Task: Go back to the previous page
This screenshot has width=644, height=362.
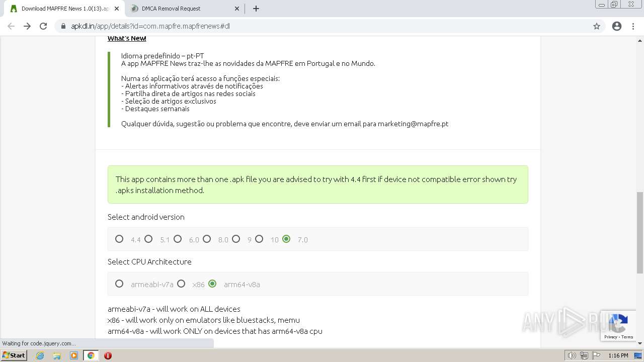Action: pyautogui.click(x=11, y=26)
